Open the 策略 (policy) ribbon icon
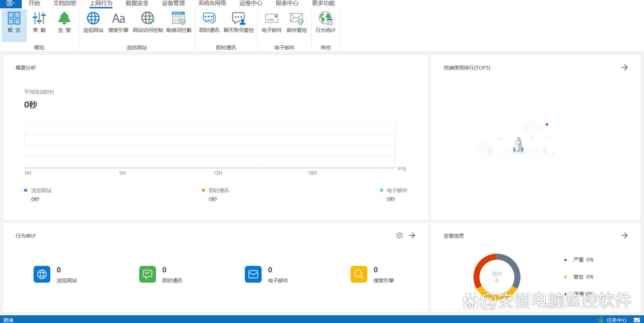The image size is (644, 323). [39, 23]
